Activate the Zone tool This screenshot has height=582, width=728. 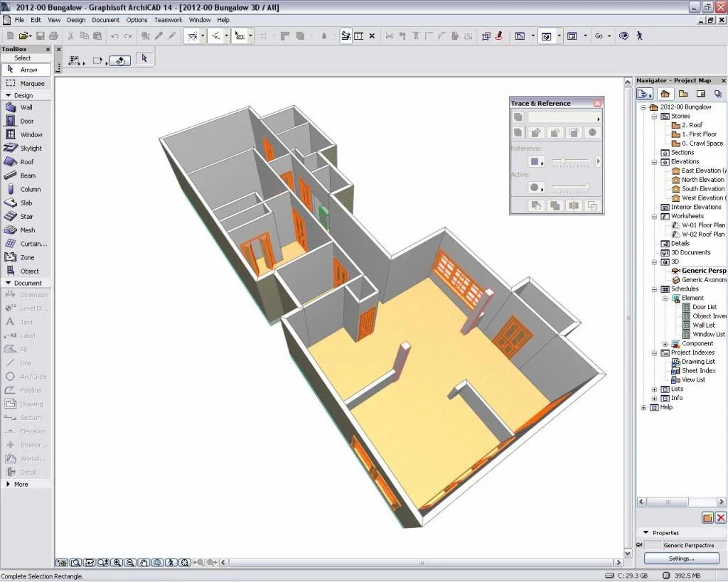pyautogui.click(x=26, y=257)
